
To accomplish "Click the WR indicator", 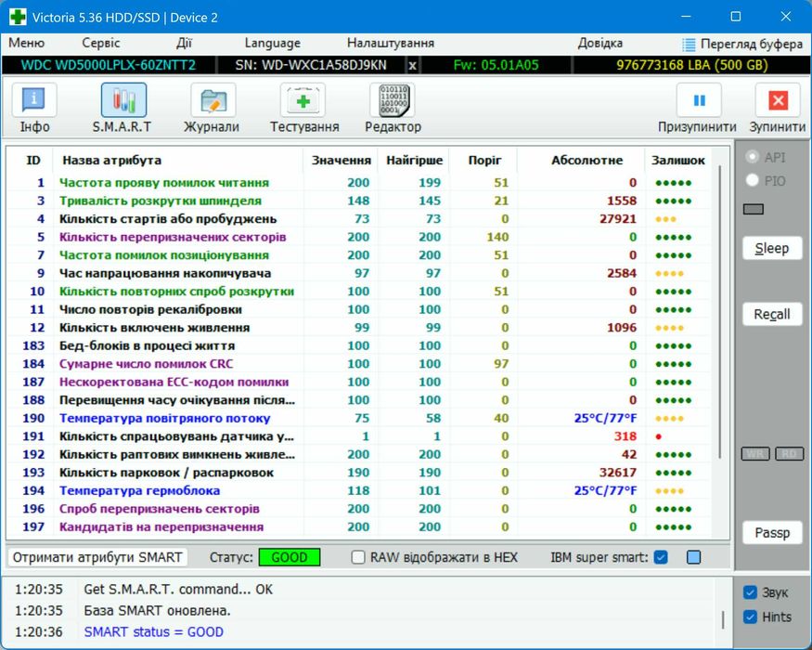I will pos(755,454).
